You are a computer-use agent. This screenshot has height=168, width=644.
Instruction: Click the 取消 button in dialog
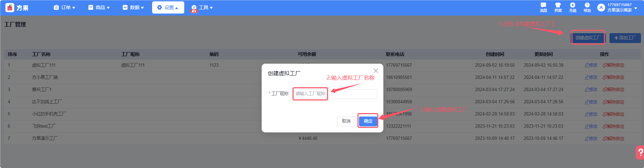346,121
